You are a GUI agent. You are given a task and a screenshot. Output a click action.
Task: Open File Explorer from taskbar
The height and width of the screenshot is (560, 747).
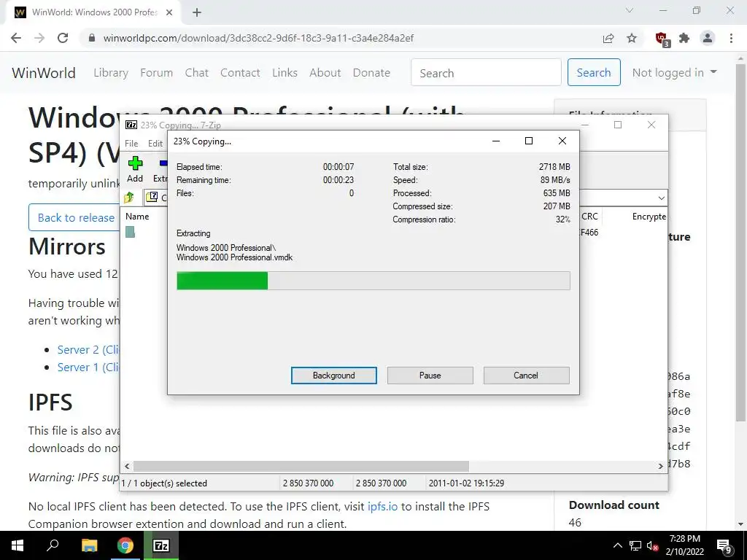(x=89, y=545)
